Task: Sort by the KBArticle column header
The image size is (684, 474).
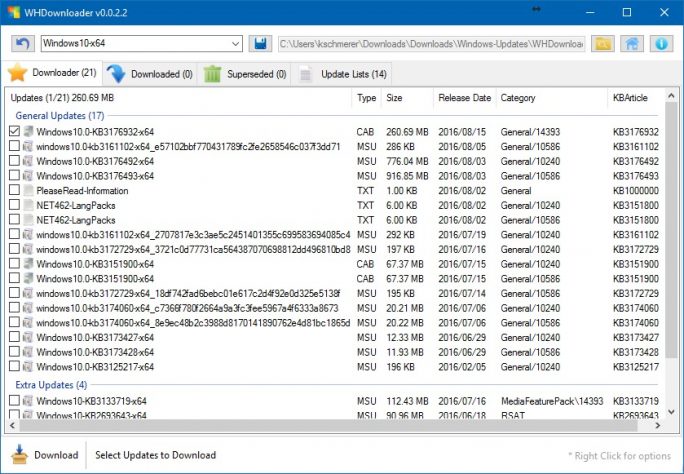Action: 636,98
